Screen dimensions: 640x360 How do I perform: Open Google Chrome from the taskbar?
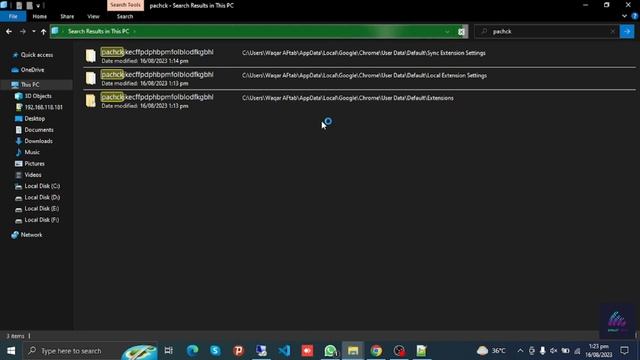376,351
